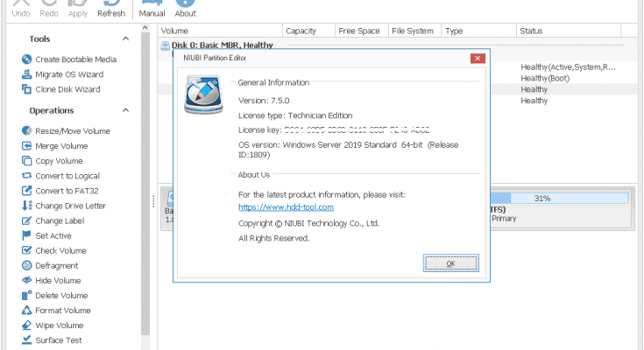This screenshot has width=644, height=350.
Task: Sort by Capacity column header
Action: point(308,31)
